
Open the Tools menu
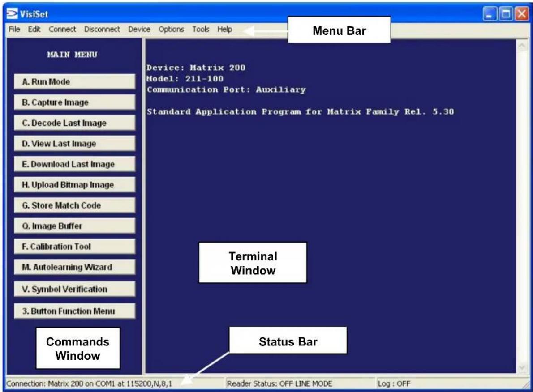[201, 29]
